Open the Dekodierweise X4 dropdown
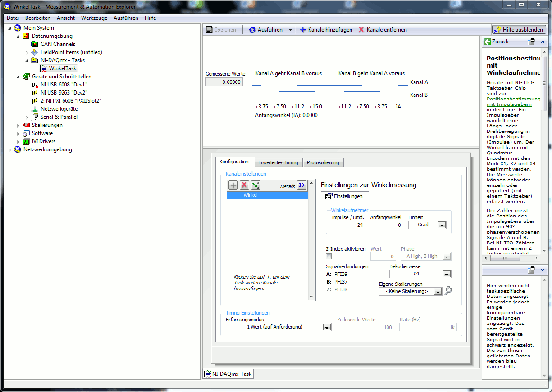552x392 pixels. (x=446, y=274)
